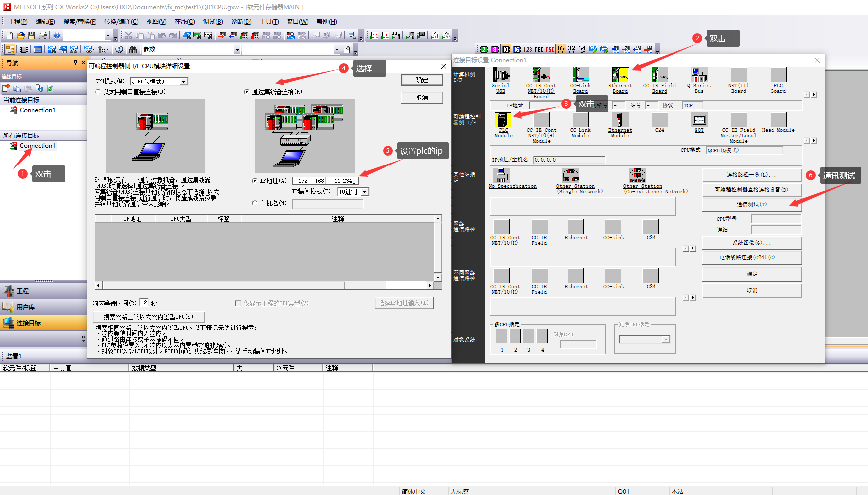
Task: Select the Serial USB interface icon
Action: (501, 76)
